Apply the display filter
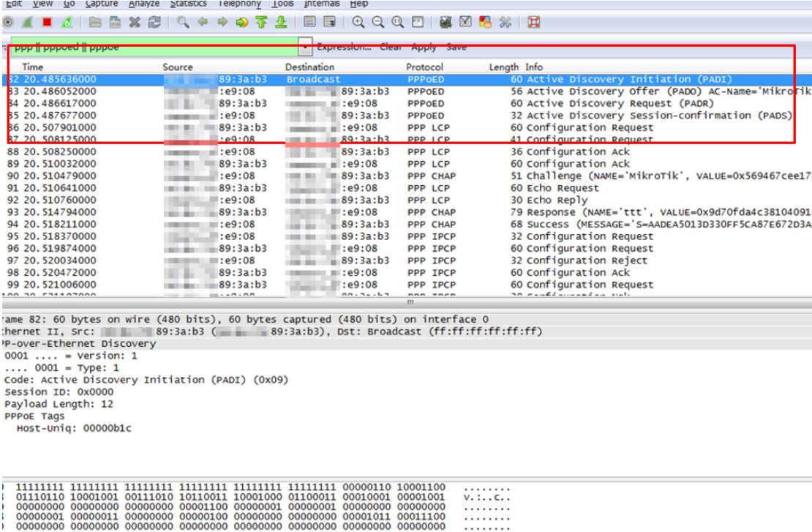This screenshot has width=812, height=532. [424, 47]
